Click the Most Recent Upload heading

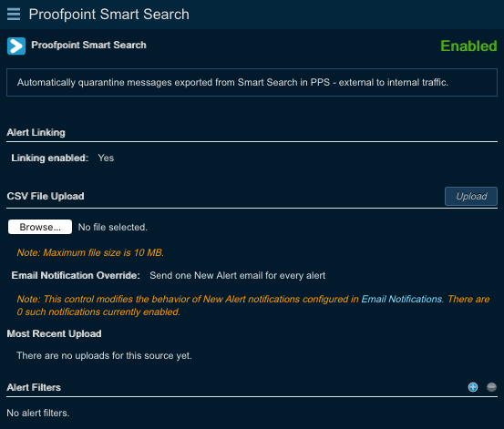(54, 333)
